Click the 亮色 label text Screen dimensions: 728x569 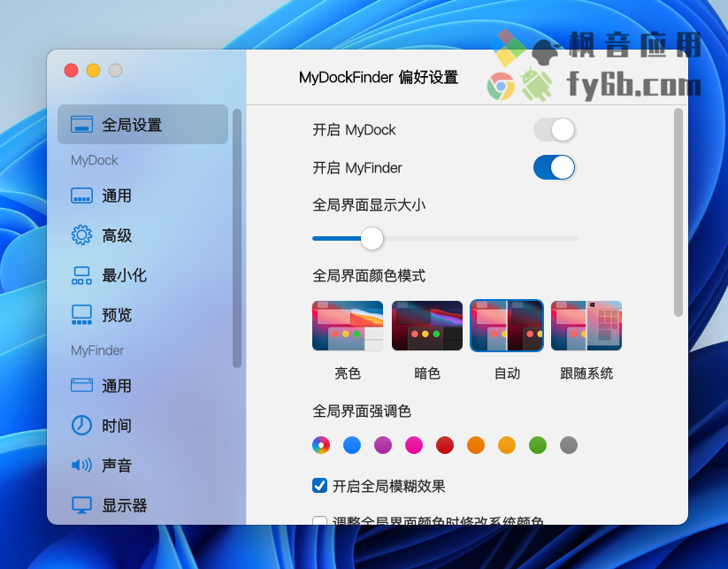pyautogui.click(x=348, y=373)
